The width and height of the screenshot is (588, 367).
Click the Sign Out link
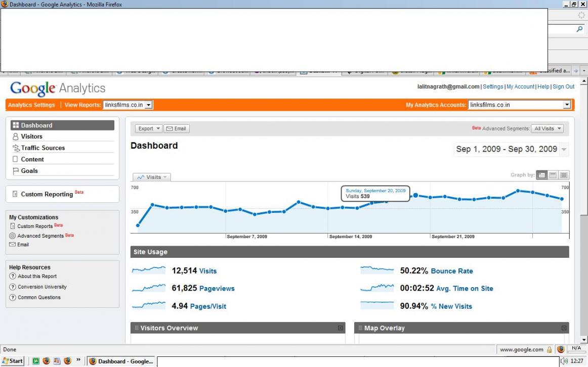coord(564,86)
